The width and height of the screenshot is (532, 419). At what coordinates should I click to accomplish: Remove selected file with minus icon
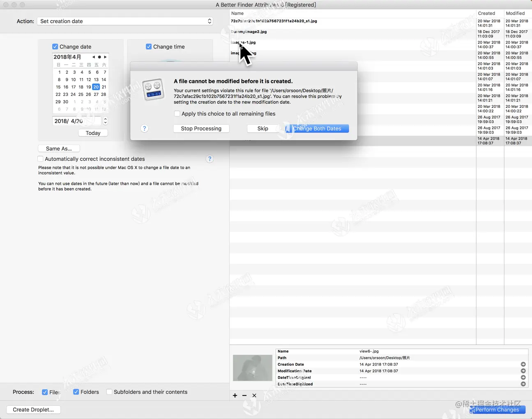(244, 396)
